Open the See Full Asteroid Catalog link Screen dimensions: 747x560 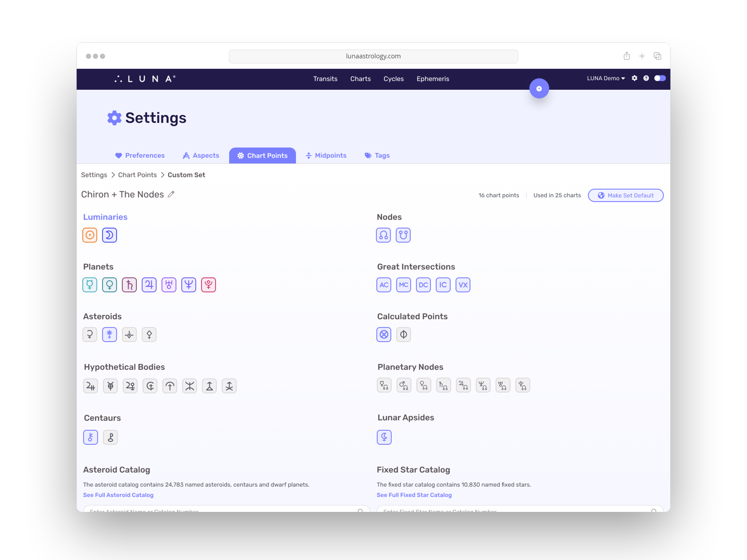coord(118,495)
